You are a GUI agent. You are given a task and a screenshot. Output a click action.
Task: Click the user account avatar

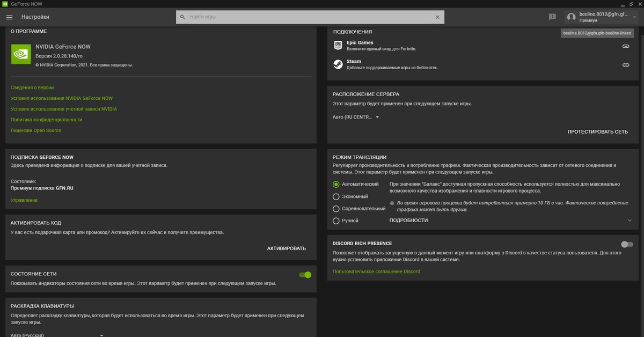[571, 17]
